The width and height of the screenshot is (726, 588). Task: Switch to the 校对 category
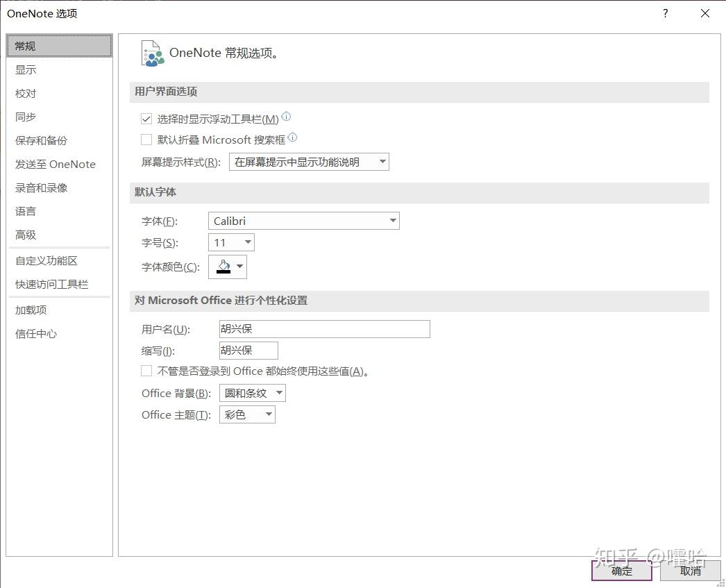click(59, 94)
